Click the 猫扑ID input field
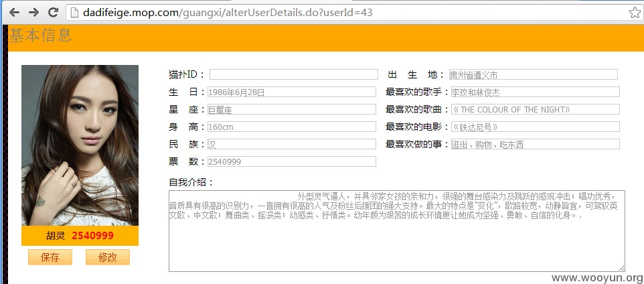Image resolution: width=644 pixels, height=284 pixels. point(294,74)
